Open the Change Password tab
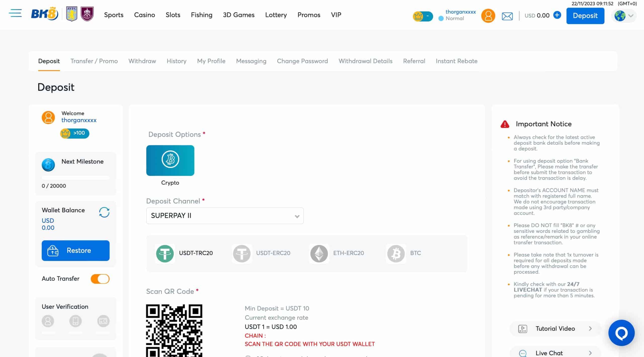Screen dimensions: 644x357 pos(302,61)
